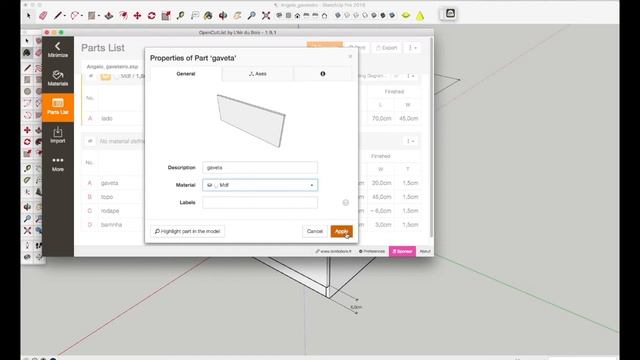Open Preferences at panel bottom

372,251
